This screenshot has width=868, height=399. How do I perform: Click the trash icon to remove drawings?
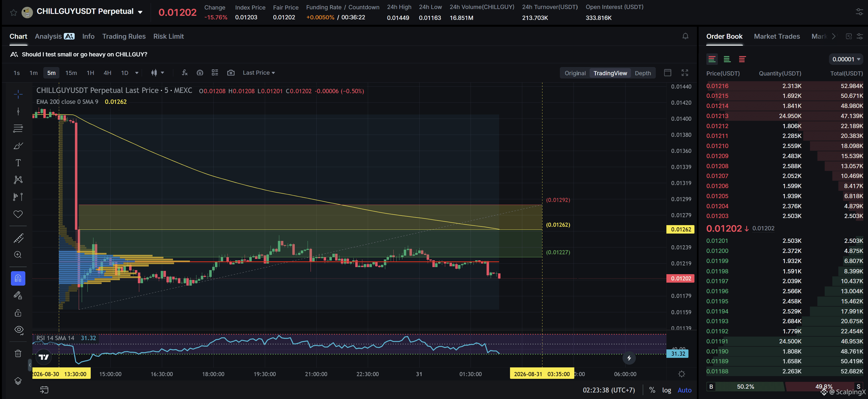tap(18, 353)
